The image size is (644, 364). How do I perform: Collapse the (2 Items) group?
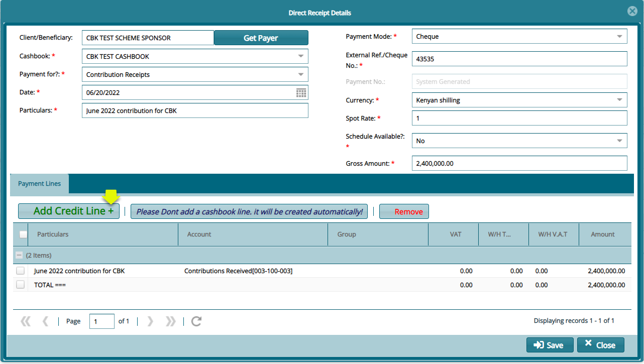click(19, 255)
